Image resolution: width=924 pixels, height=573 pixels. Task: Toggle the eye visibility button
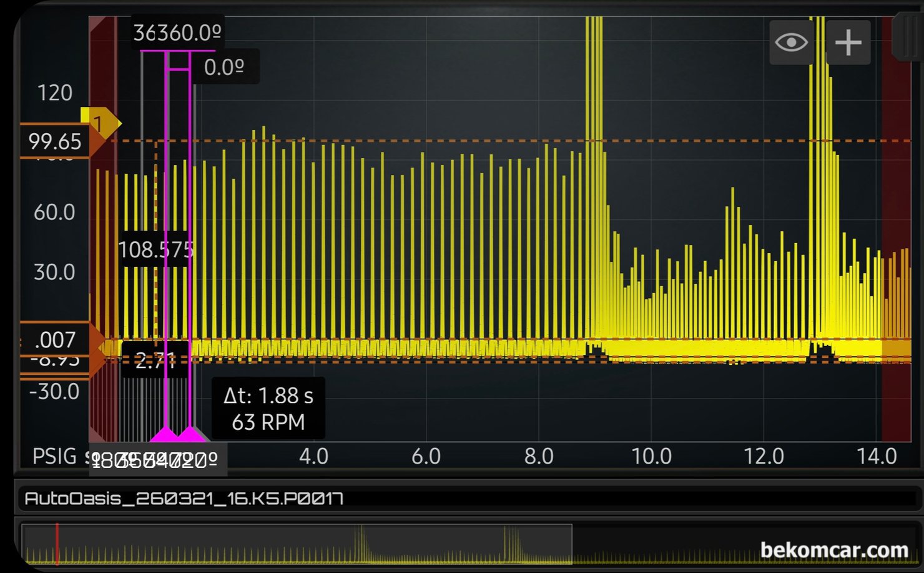tap(791, 42)
